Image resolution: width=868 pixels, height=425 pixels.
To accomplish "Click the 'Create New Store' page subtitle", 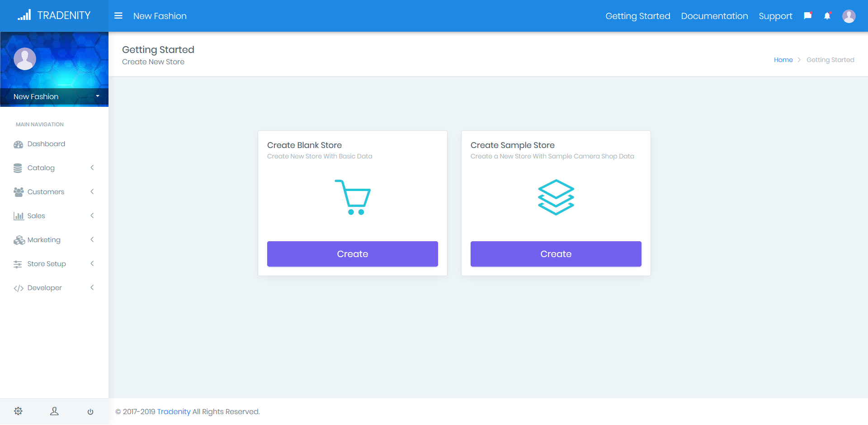I will 153,62.
